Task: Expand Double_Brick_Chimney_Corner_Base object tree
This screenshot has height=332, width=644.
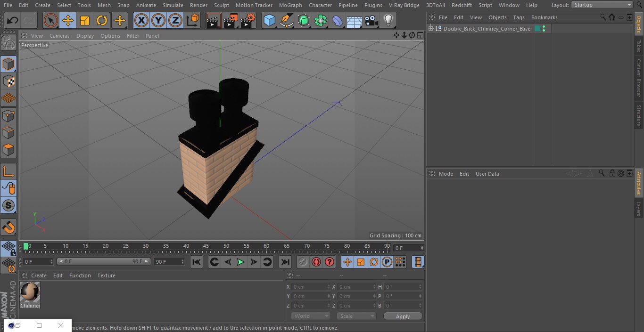Action: pyautogui.click(x=430, y=29)
